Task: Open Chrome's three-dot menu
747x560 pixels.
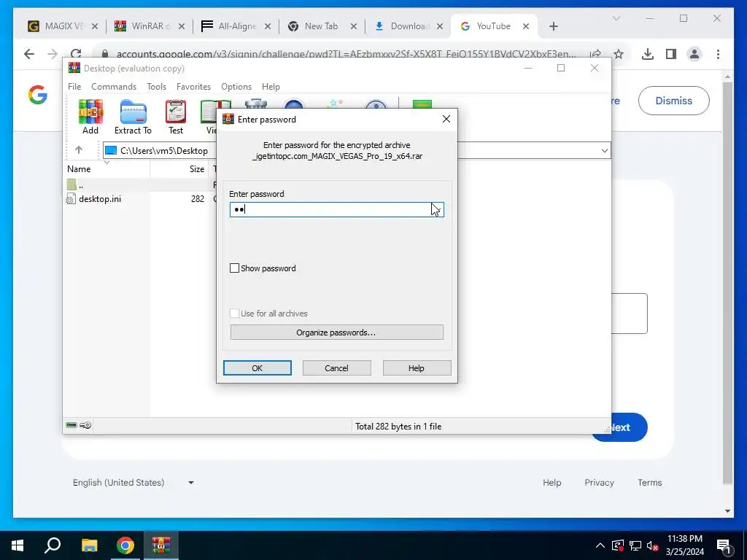Action: pos(718,54)
